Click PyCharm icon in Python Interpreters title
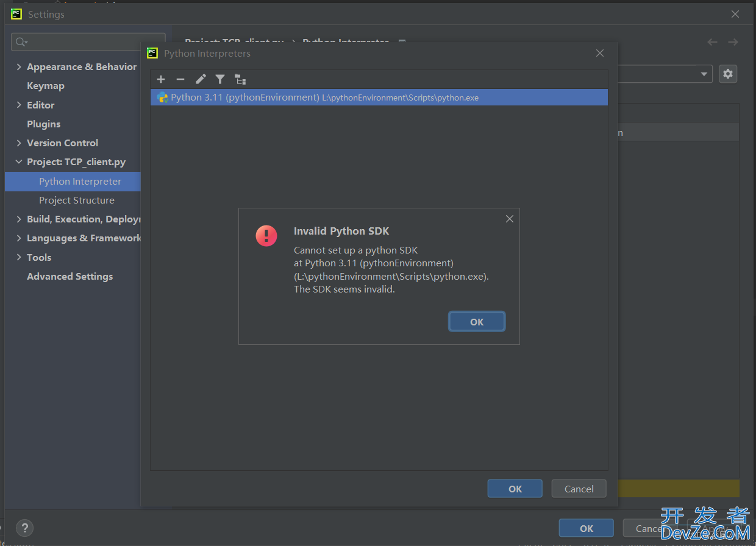The image size is (756, 546). tap(152, 53)
